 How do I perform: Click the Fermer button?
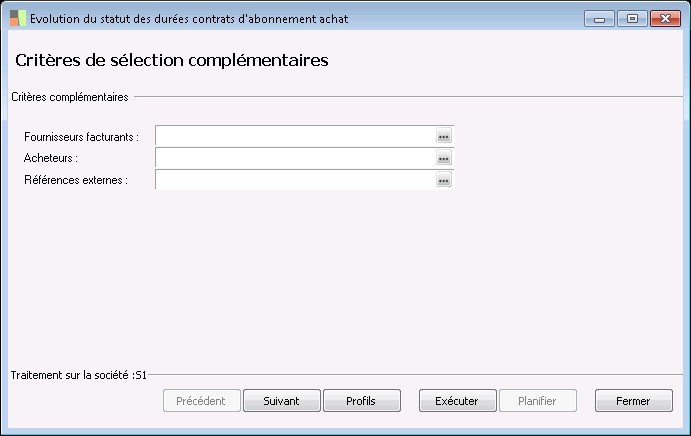coord(633,401)
